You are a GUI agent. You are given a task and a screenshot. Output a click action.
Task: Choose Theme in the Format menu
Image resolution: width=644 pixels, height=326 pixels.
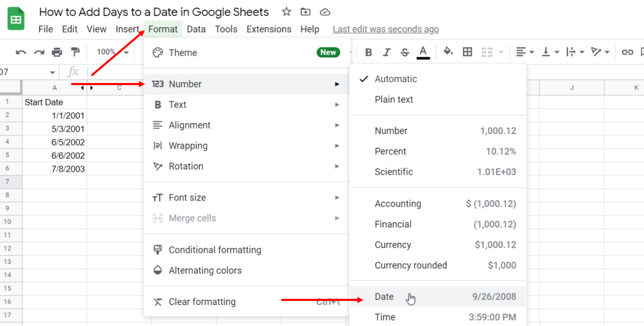pyautogui.click(x=247, y=53)
